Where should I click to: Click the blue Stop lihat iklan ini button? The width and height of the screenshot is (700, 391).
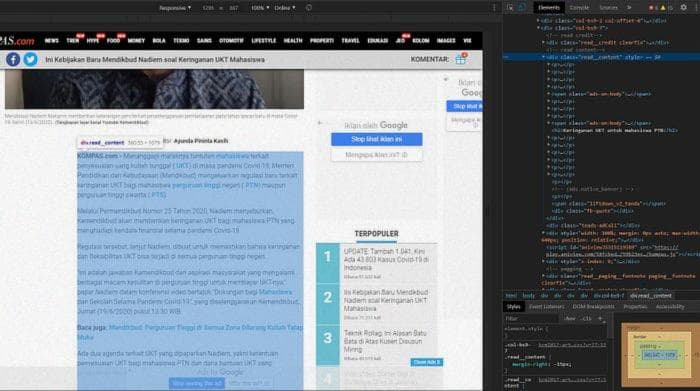click(376, 139)
